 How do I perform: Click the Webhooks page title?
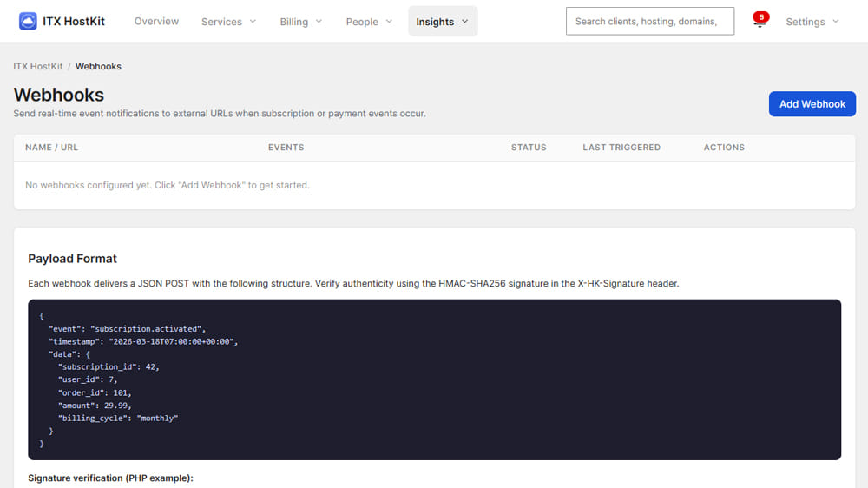click(59, 95)
